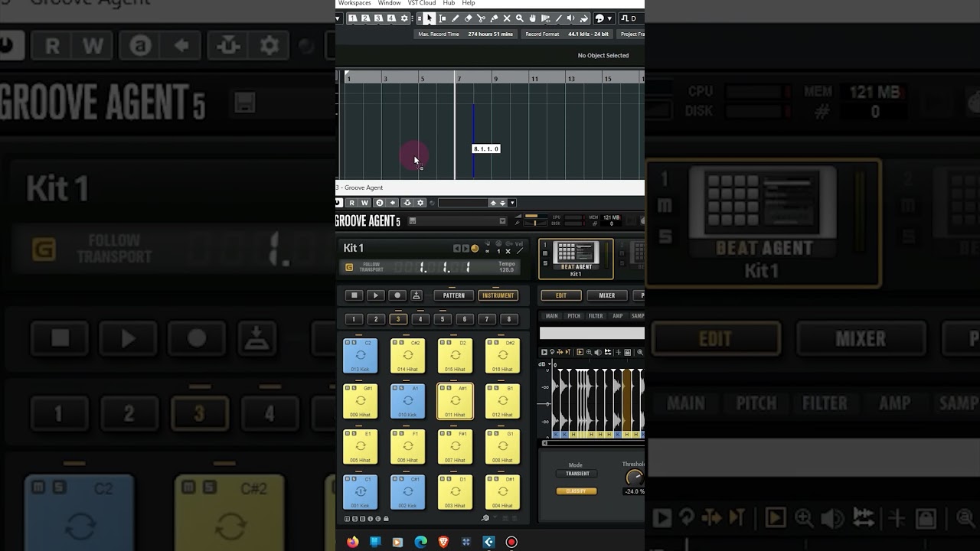Click the Threshold knob

pos(634,478)
